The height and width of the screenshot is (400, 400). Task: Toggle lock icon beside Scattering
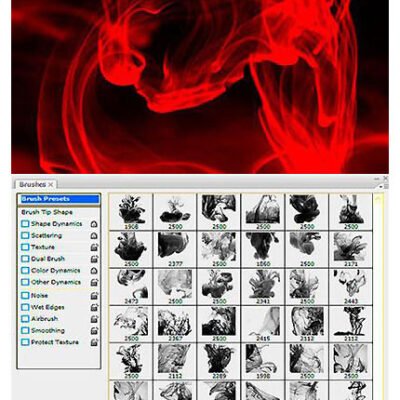94,236
